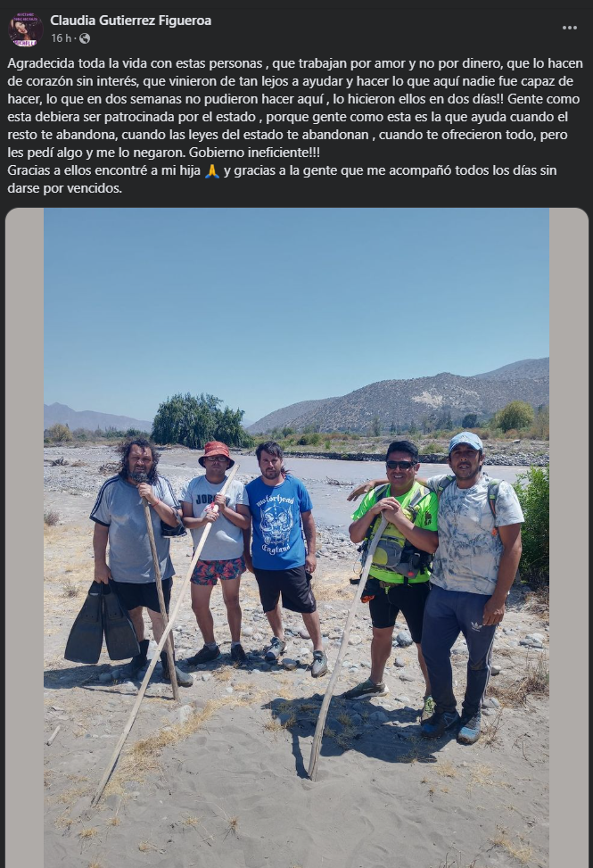Viewport: 593px width, 868px height.
Task: Open the riverbank group photo in viewer
Action: [296, 538]
